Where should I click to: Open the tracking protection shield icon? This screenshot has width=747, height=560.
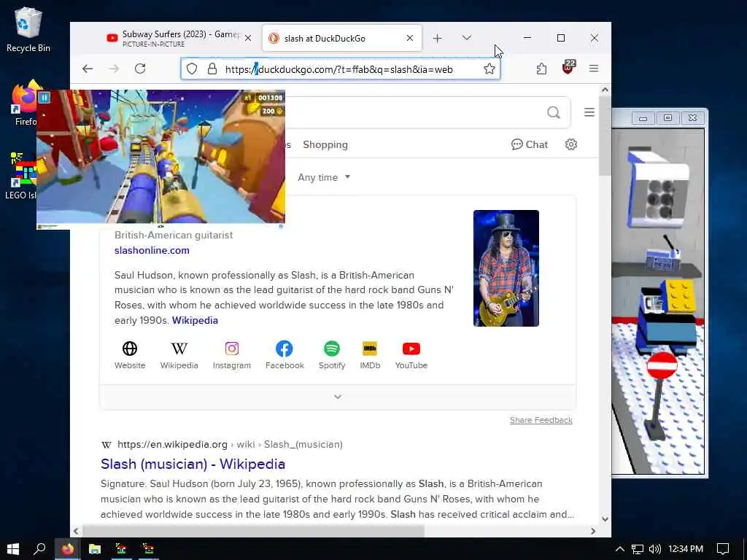[x=192, y=69]
